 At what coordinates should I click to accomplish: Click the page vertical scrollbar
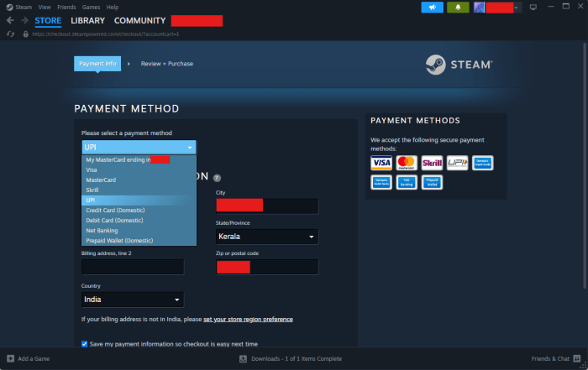point(585,164)
